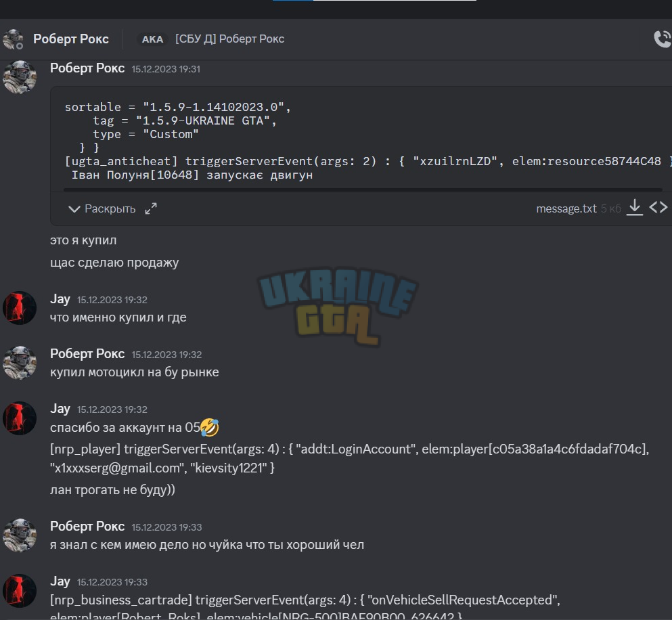
Task: Click the message 'что именно купил и где'
Action: pyautogui.click(x=118, y=317)
